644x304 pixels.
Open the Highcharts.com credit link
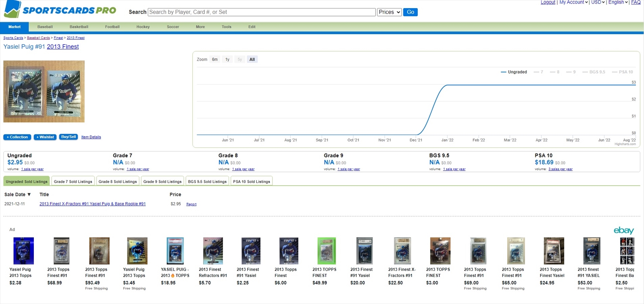625,144
